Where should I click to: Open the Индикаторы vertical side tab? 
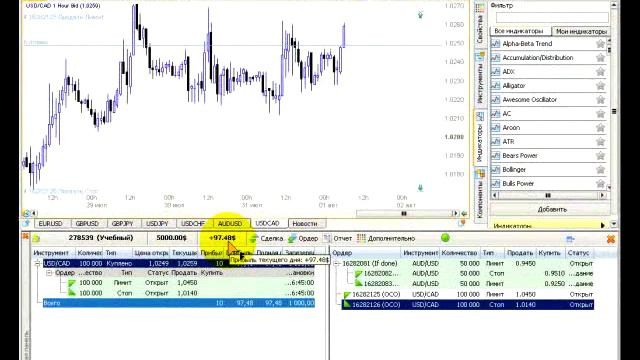pyautogui.click(x=480, y=138)
